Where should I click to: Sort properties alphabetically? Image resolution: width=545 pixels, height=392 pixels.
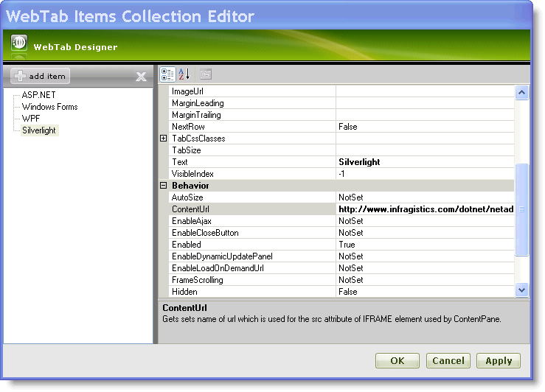tap(184, 74)
